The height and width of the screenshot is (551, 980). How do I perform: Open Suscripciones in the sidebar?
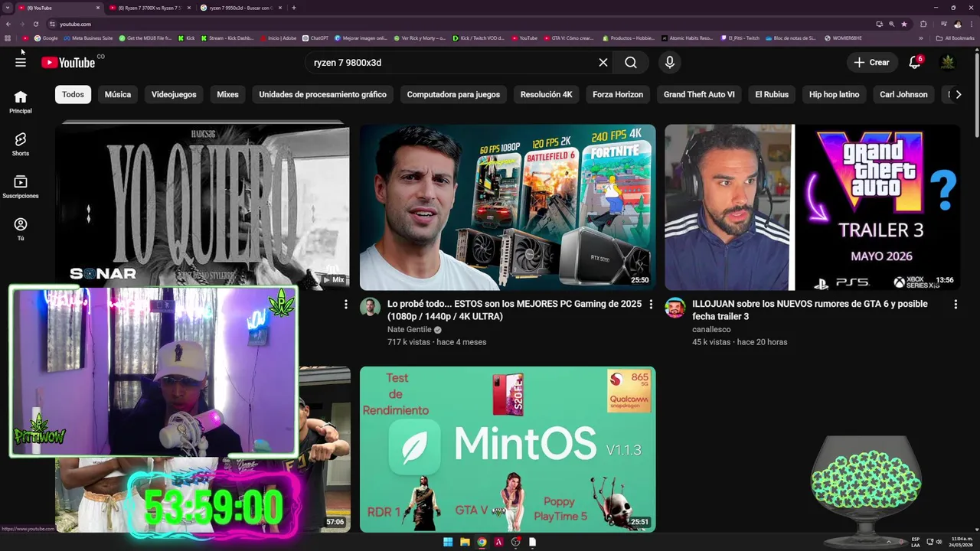coord(21,187)
